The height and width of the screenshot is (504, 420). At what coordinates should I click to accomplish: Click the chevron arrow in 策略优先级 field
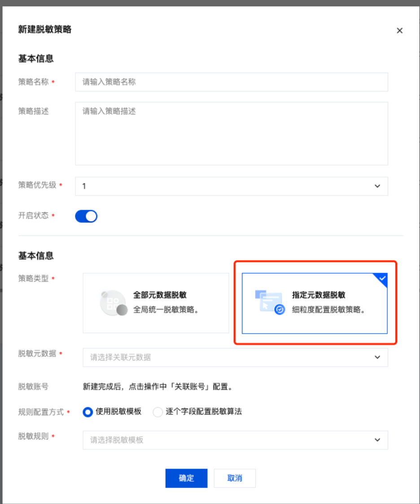pos(377,186)
